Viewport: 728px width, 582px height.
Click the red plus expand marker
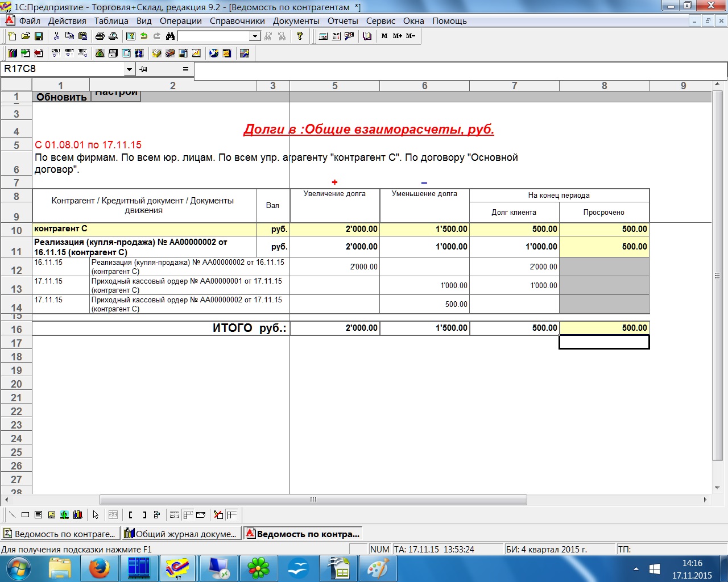334,182
